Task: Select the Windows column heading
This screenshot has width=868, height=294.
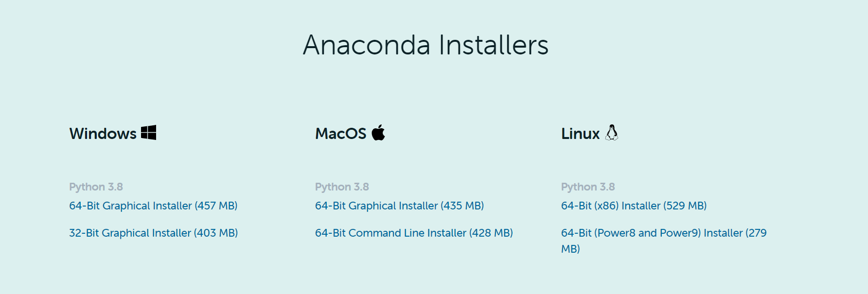Action: point(102,133)
